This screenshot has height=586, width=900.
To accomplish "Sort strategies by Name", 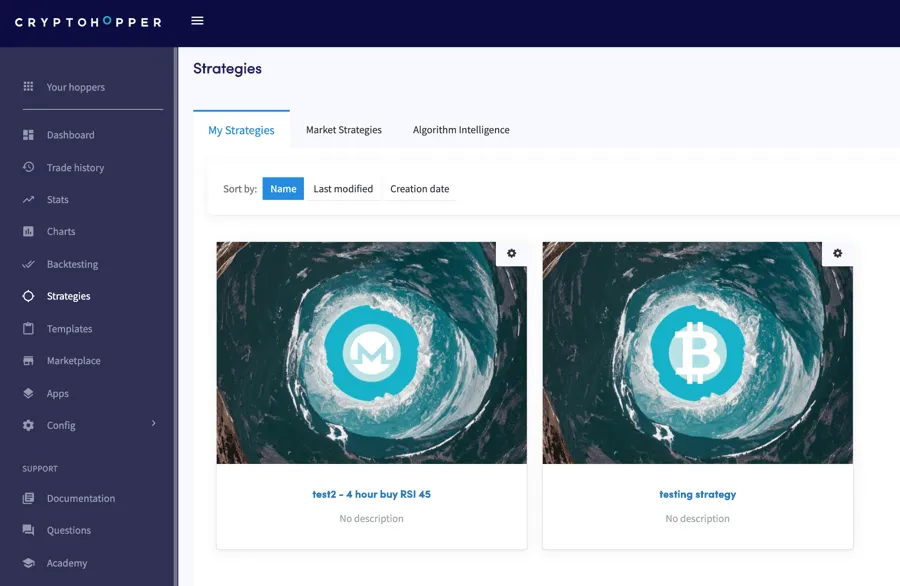I will tap(283, 189).
